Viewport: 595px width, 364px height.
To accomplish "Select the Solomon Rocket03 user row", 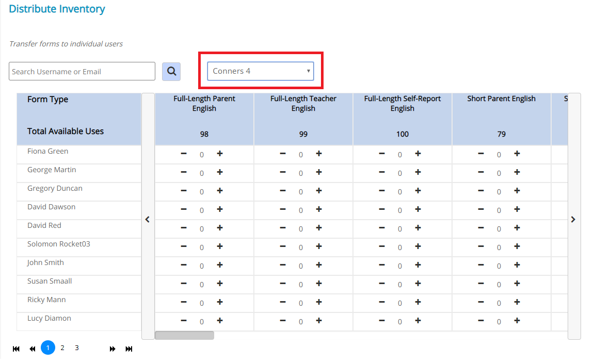I will (79, 247).
